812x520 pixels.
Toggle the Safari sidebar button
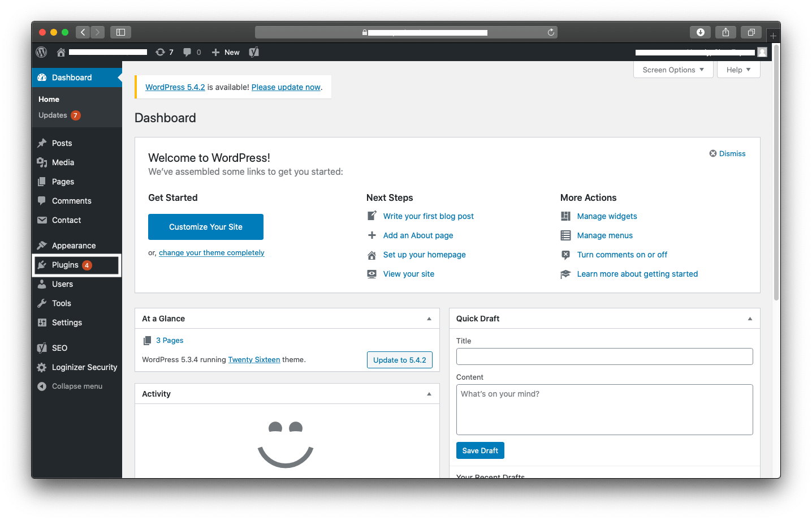[120, 32]
